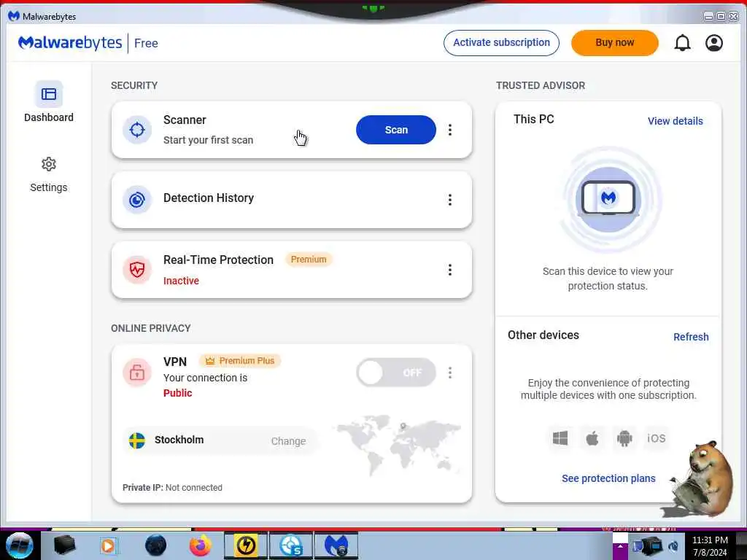Click the Scanner crosshair icon

pyautogui.click(x=137, y=130)
